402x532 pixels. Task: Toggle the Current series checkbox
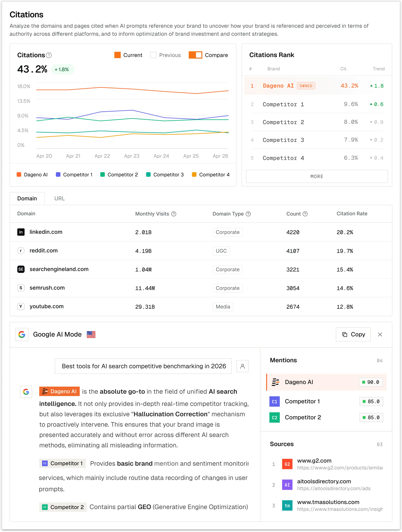point(117,55)
